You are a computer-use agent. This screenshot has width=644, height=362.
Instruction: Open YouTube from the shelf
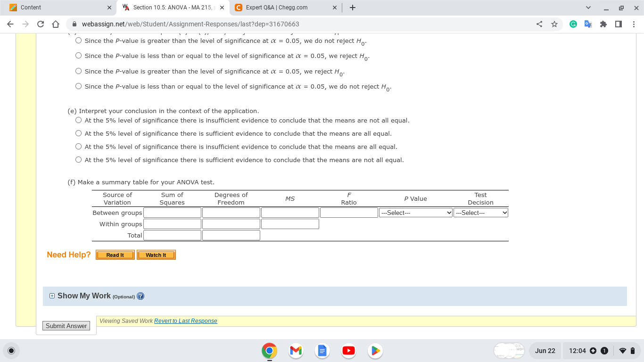[x=349, y=351]
